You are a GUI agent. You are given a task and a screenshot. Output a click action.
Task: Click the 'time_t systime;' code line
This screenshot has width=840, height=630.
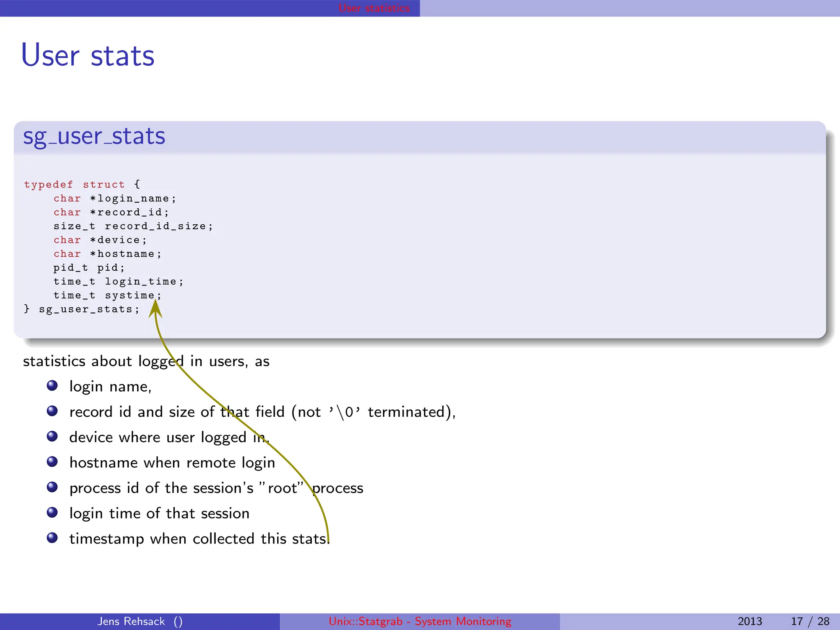(x=107, y=295)
